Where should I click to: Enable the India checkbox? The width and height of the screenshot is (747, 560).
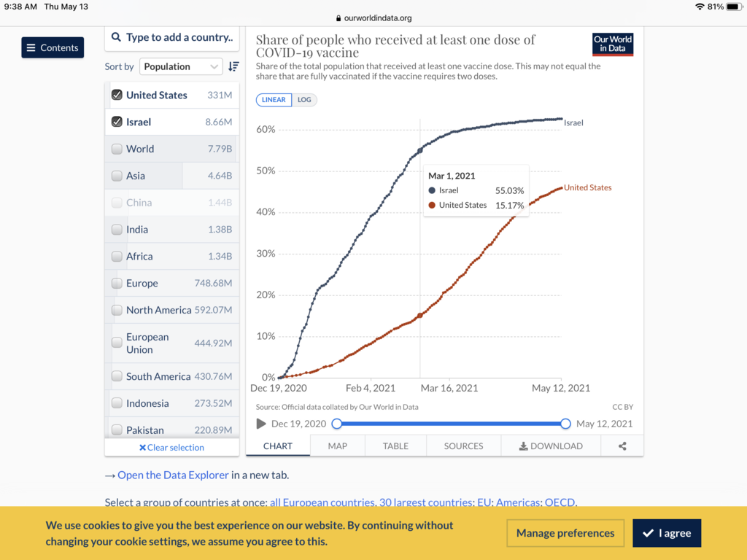117,230
